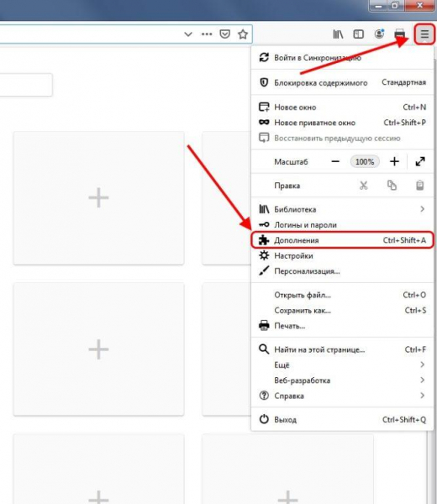
Task: Restore down the Firefox window
Action: coord(395,6)
